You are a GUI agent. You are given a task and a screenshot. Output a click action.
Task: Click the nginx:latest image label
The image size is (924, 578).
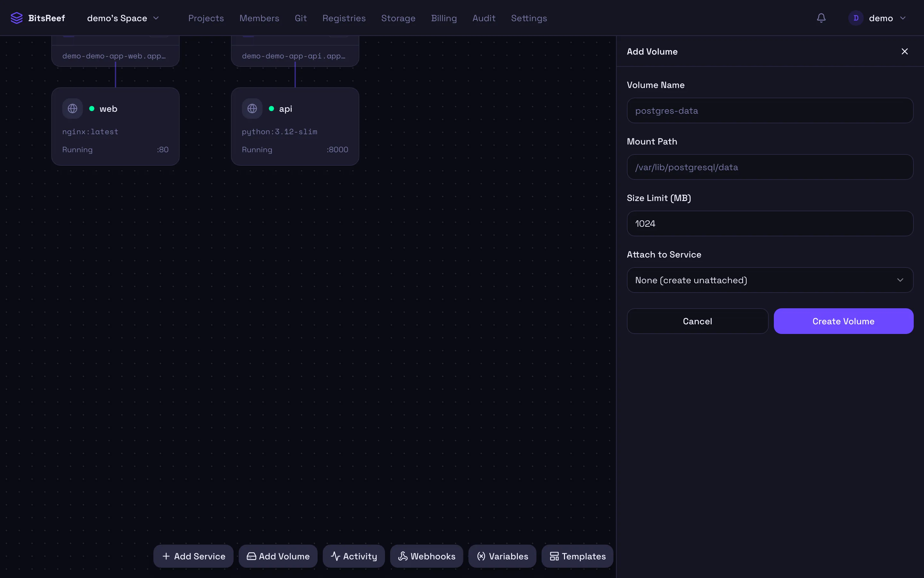pos(90,132)
